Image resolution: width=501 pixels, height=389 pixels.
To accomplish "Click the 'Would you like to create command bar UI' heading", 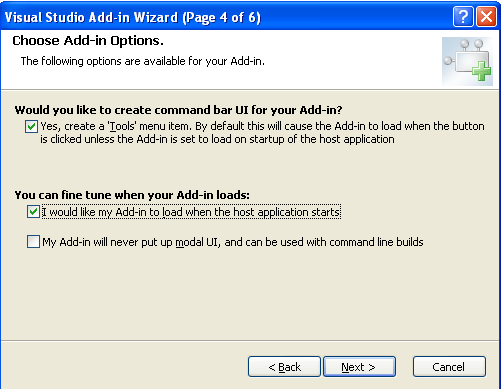I will click(178, 110).
